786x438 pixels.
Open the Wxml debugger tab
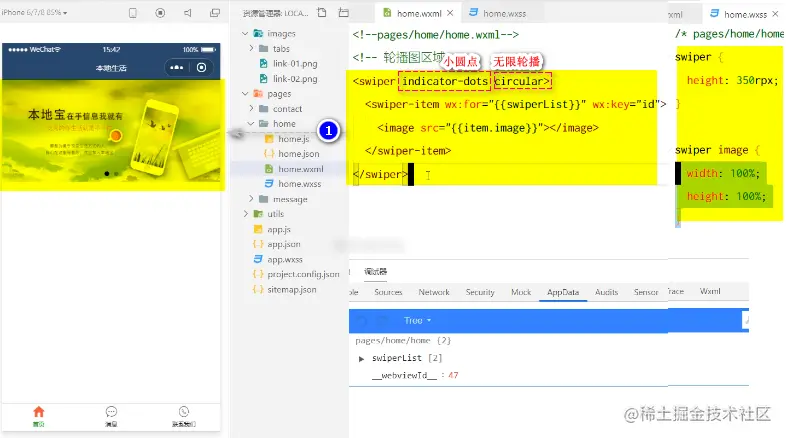(x=710, y=291)
